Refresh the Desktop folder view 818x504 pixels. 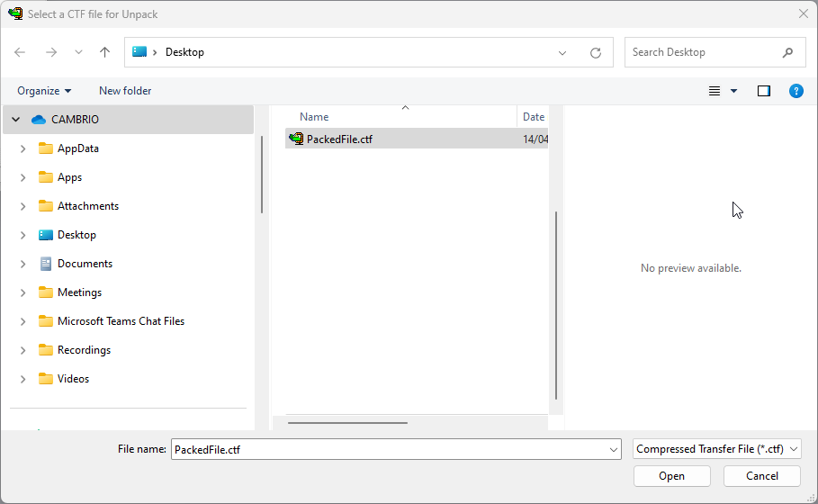click(x=595, y=53)
